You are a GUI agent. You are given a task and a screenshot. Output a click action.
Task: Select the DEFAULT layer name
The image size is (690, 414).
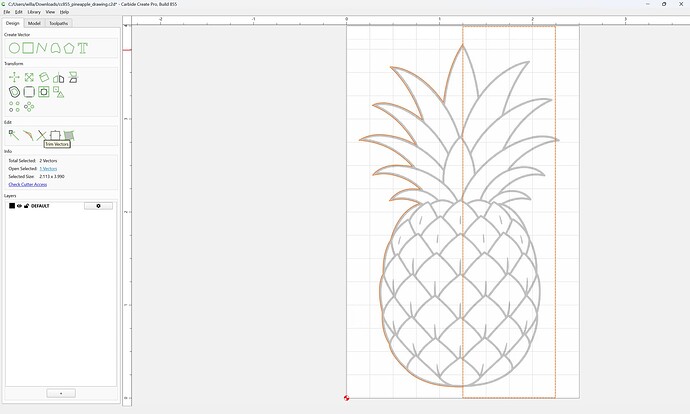pos(40,206)
